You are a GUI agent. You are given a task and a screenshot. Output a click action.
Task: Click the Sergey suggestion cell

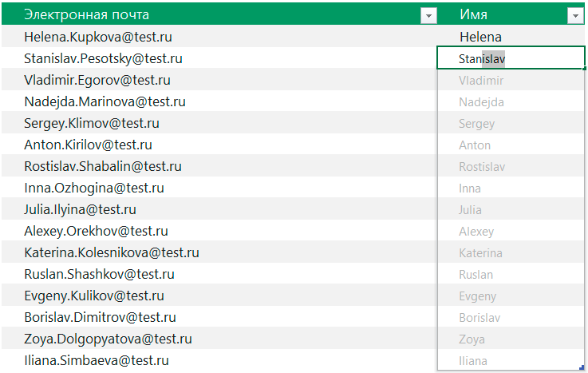(511, 123)
